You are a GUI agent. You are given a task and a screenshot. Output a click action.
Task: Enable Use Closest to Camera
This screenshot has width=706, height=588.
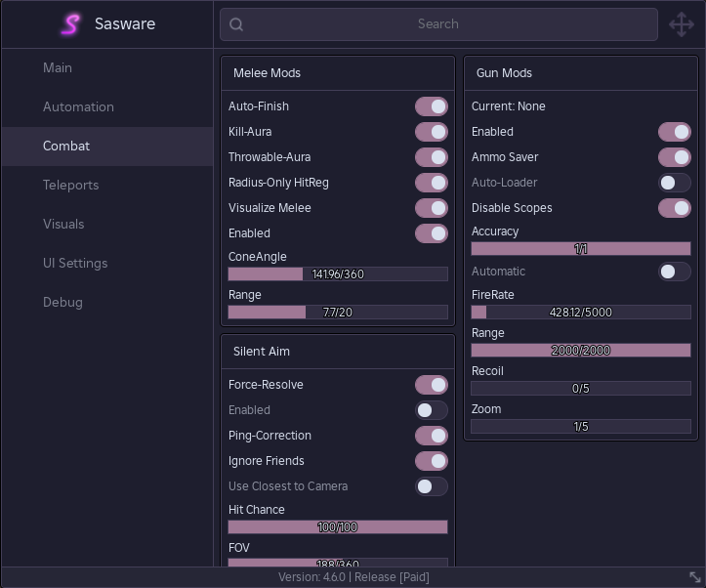[432, 486]
